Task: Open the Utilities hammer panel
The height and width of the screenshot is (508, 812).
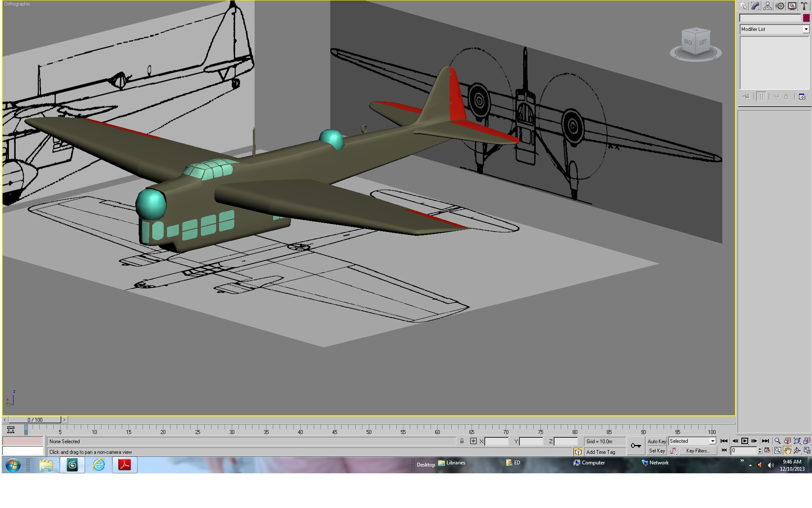Action: (804, 6)
